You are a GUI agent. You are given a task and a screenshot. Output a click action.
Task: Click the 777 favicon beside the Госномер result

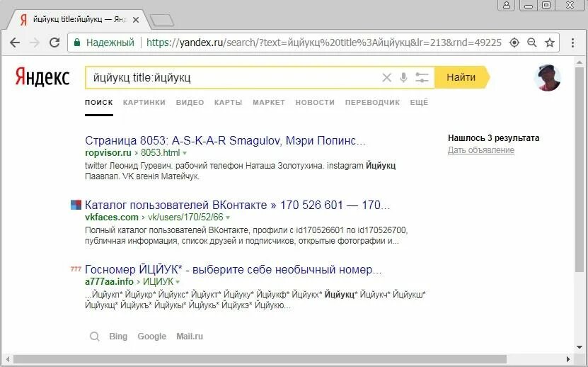point(76,269)
